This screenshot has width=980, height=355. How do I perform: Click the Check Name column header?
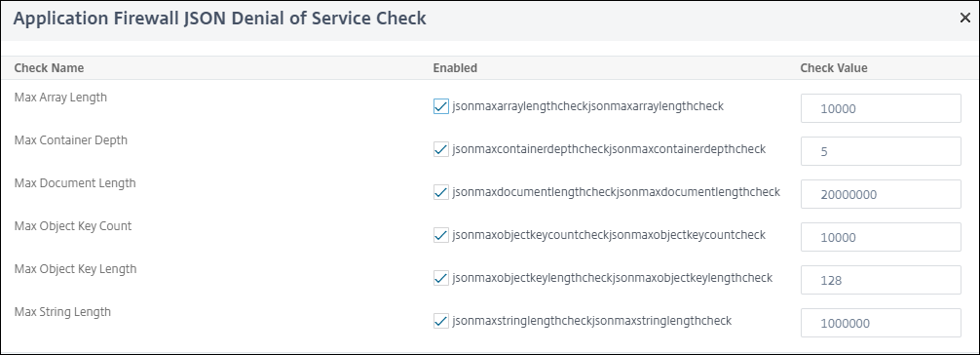click(x=49, y=68)
